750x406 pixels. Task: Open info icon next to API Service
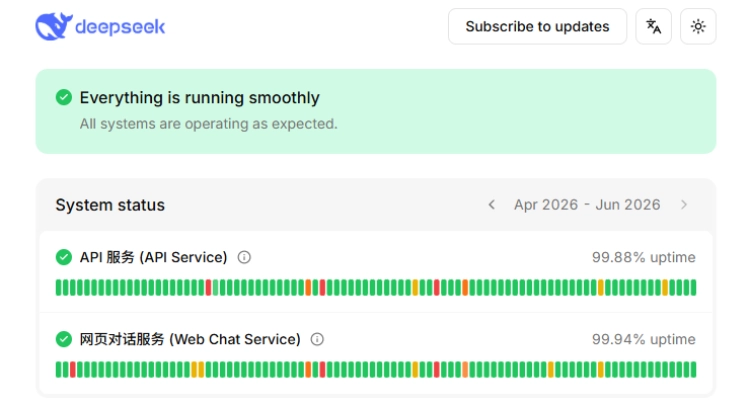click(244, 257)
